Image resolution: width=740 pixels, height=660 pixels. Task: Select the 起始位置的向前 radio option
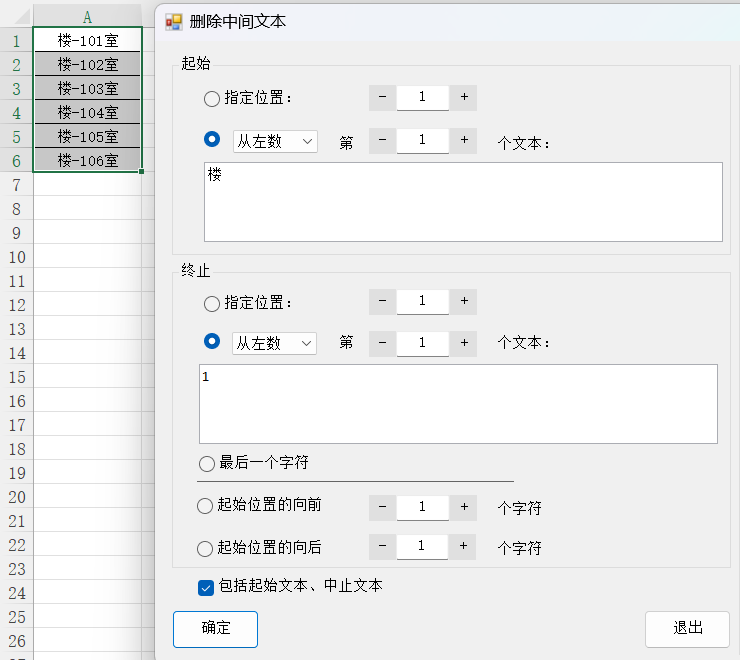(205, 506)
